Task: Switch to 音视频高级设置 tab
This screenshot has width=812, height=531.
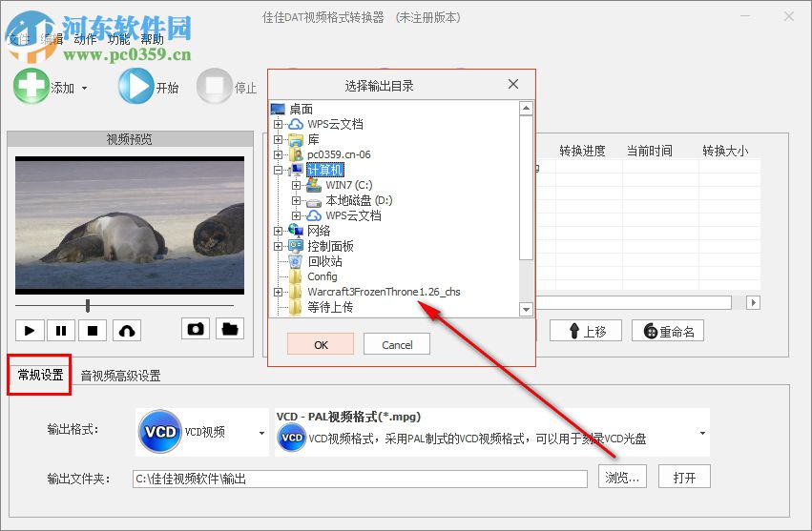Action: [120, 376]
